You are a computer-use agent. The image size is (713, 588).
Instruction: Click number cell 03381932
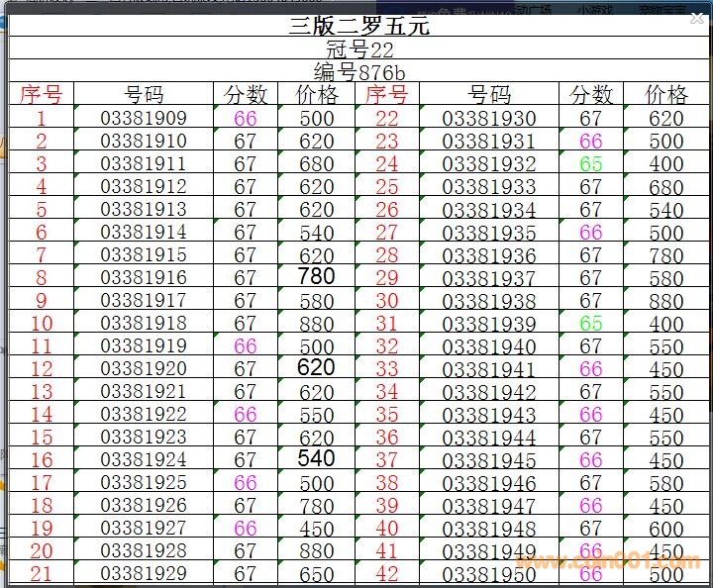pos(489,164)
